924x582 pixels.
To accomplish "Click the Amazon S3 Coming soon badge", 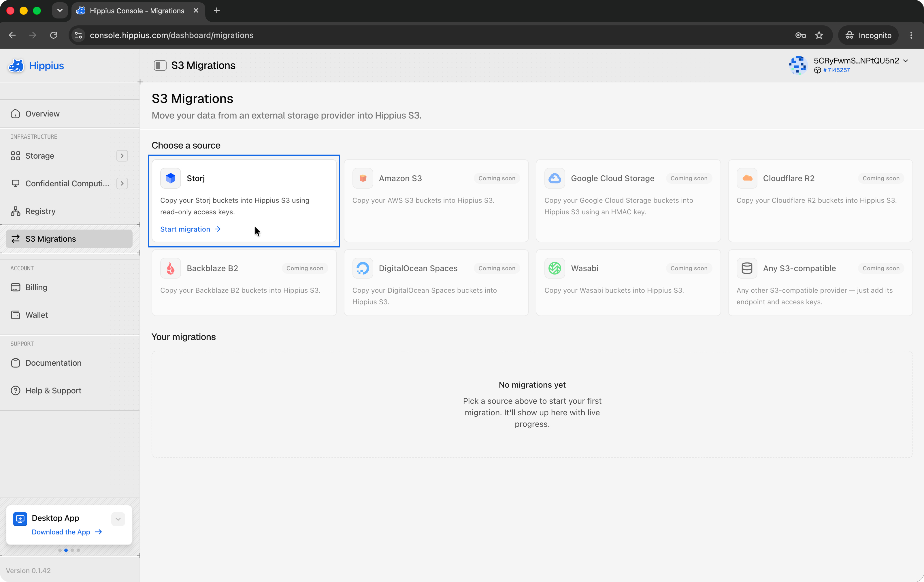I will (497, 178).
